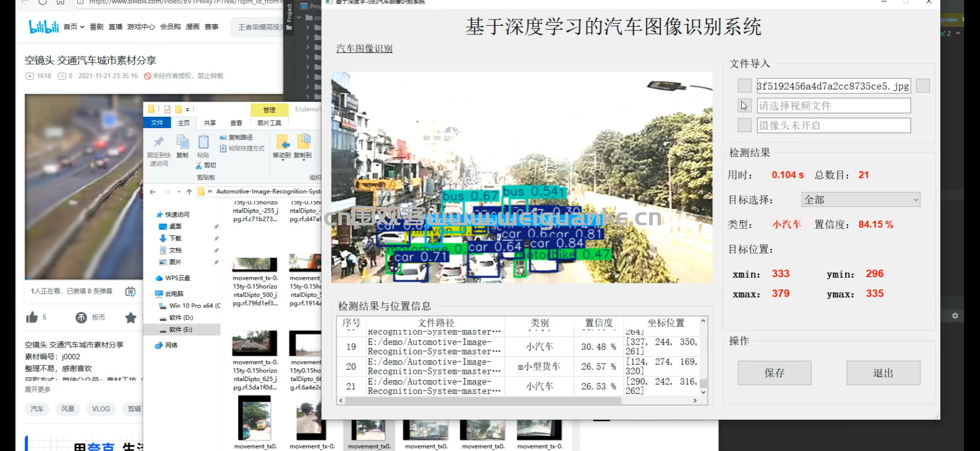
Task: Click the bilibili favorite star icon
Action: 131,318
